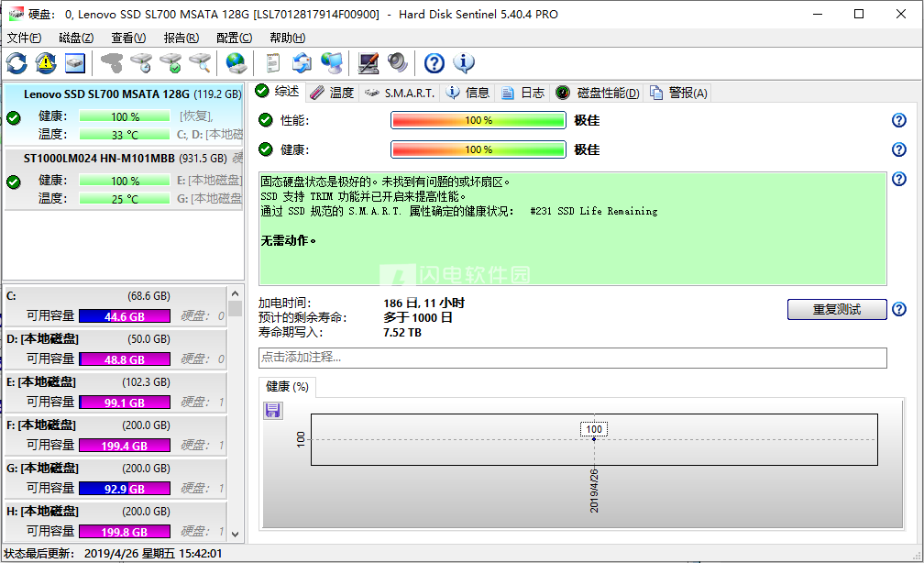Click E: drive 99.1 GB free bar
The image size is (924, 563).
click(x=125, y=403)
